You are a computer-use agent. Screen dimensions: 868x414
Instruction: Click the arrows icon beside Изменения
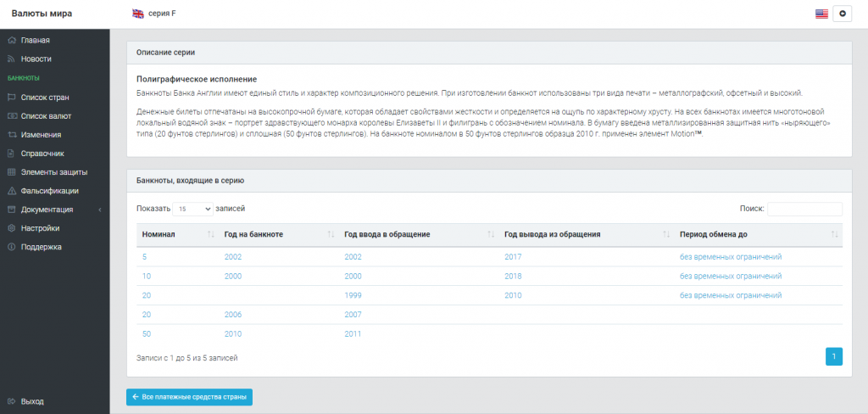pyautogui.click(x=11, y=135)
